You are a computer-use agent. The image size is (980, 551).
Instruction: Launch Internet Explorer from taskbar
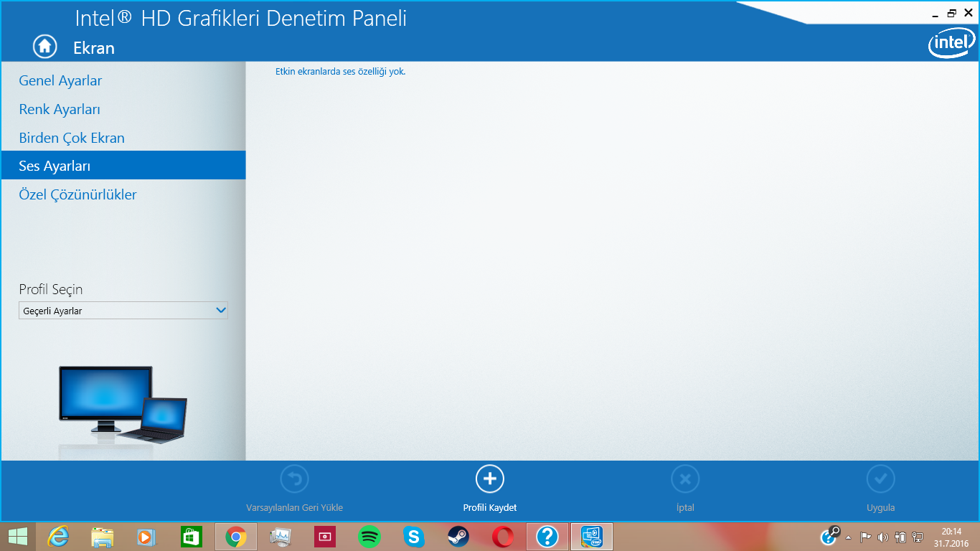[58, 537]
